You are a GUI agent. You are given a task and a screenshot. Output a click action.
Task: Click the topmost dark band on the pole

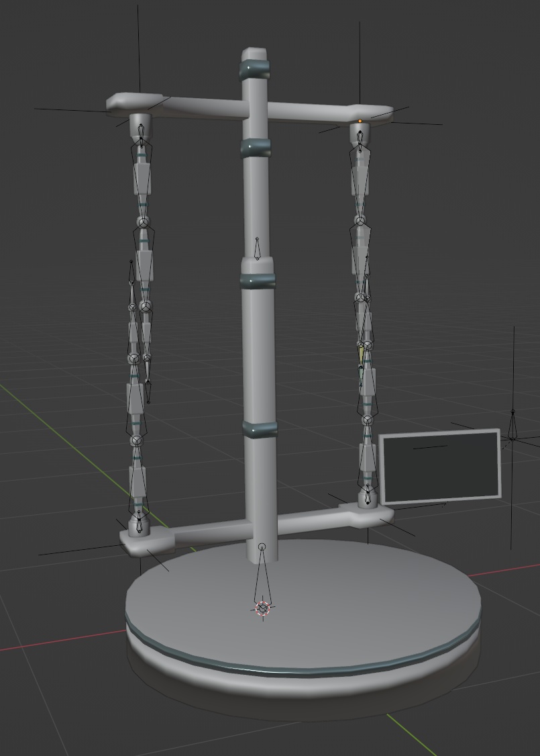255,68
